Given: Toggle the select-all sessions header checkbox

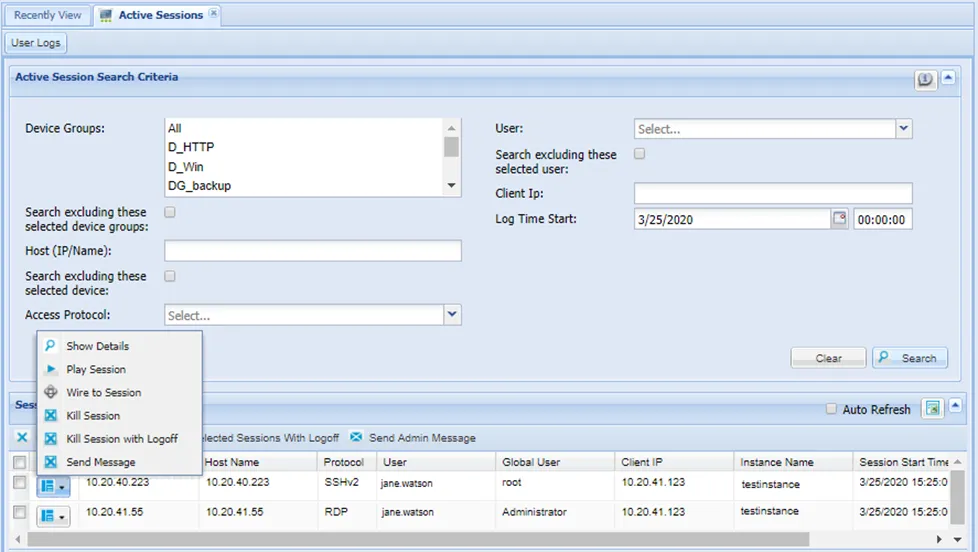Looking at the screenshot, I should click(x=19, y=462).
